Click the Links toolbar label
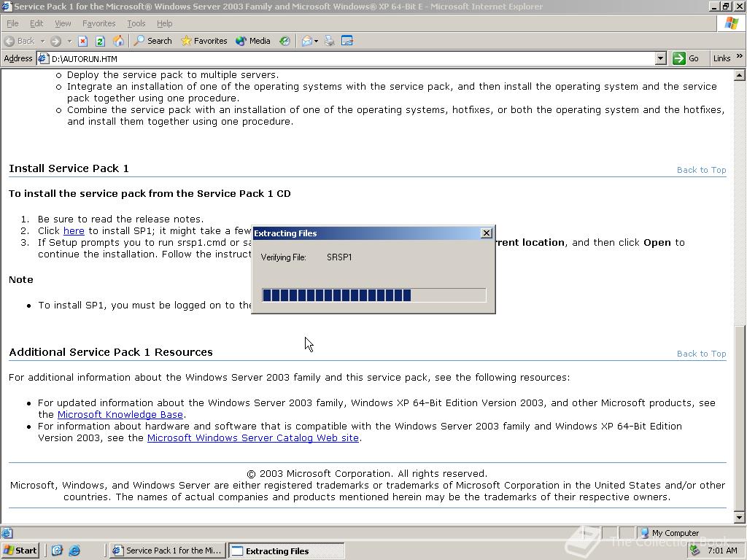This screenshot has height=560, width=747. (721, 58)
